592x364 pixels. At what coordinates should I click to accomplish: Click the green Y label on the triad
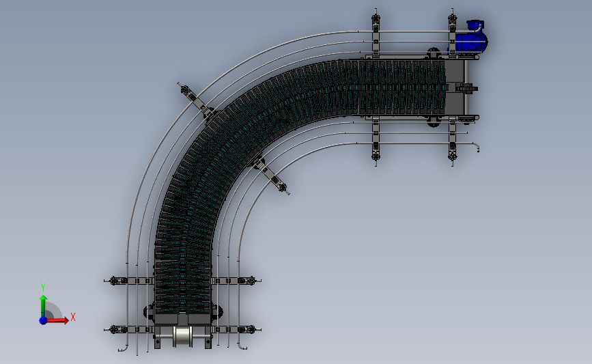click(x=43, y=288)
